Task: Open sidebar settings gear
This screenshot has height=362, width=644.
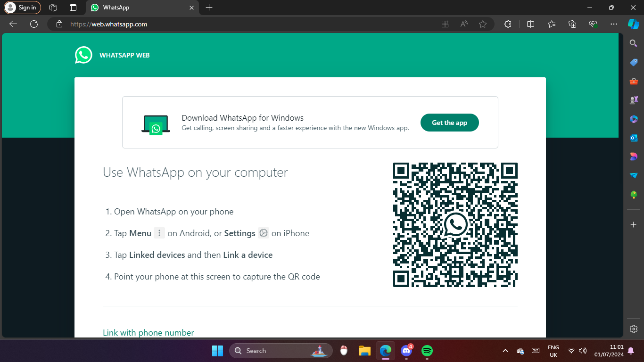Action: click(634, 329)
